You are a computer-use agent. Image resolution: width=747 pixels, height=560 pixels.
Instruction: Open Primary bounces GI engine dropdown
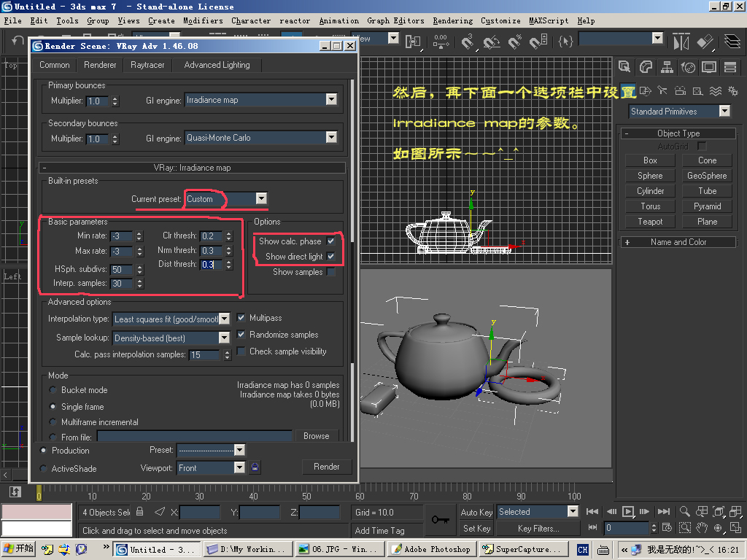pos(332,99)
